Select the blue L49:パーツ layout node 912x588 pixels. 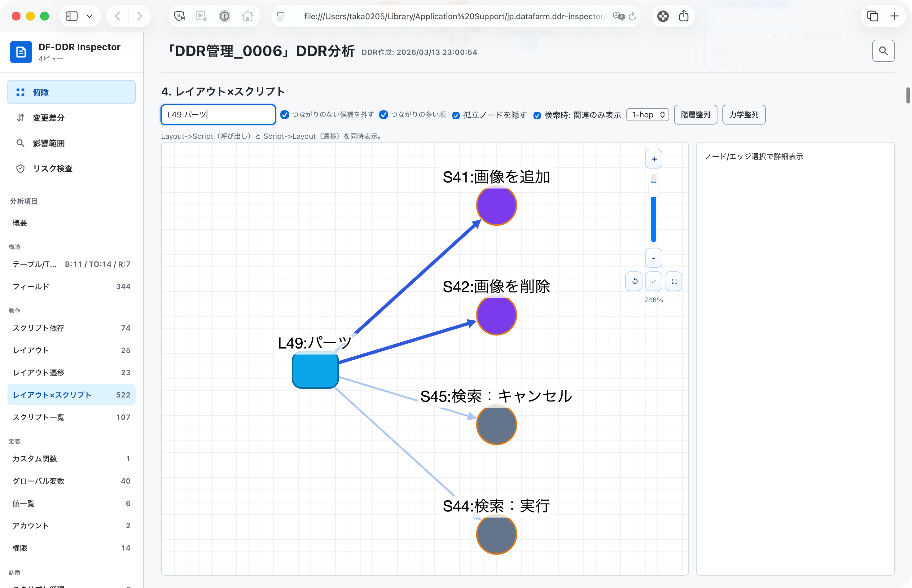point(315,370)
